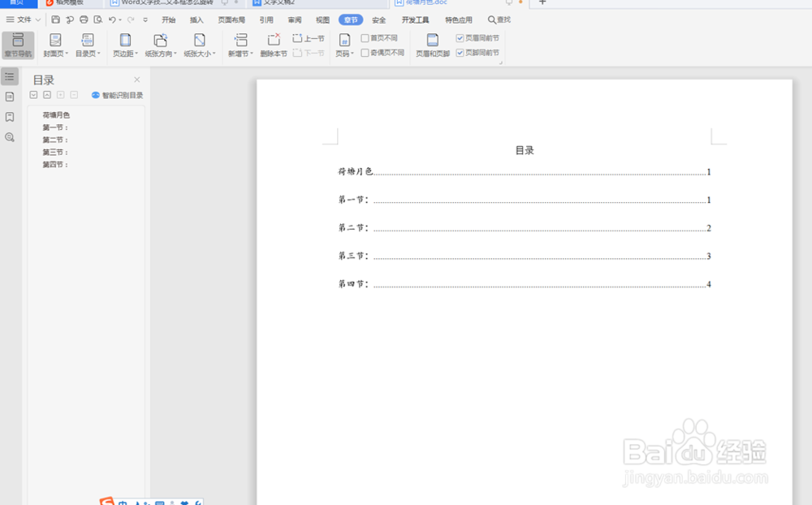Select 第四节 in the 目录 pane
The width and height of the screenshot is (812, 505).
pyautogui.click(x=55, y=165)
